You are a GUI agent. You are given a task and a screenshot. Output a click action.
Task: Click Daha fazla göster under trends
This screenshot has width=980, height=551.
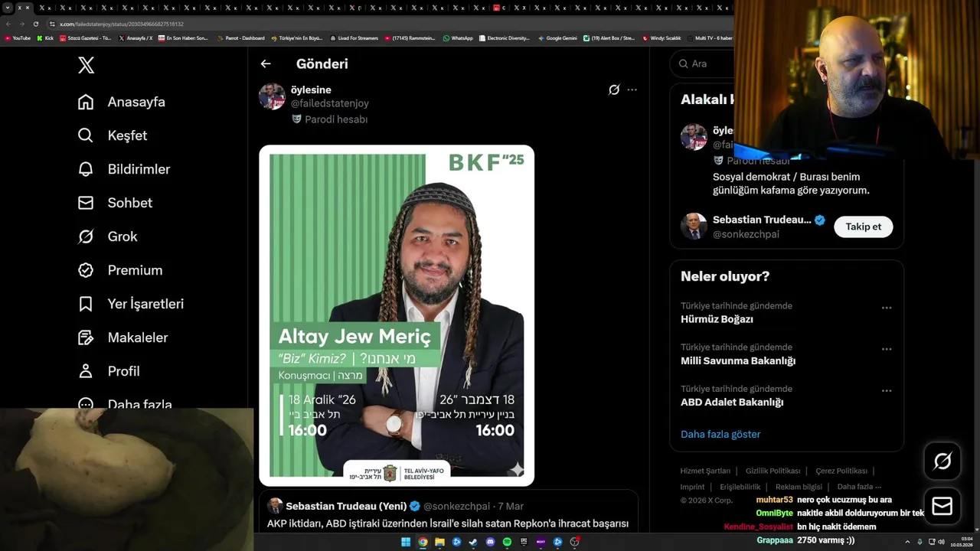[720, 434]
